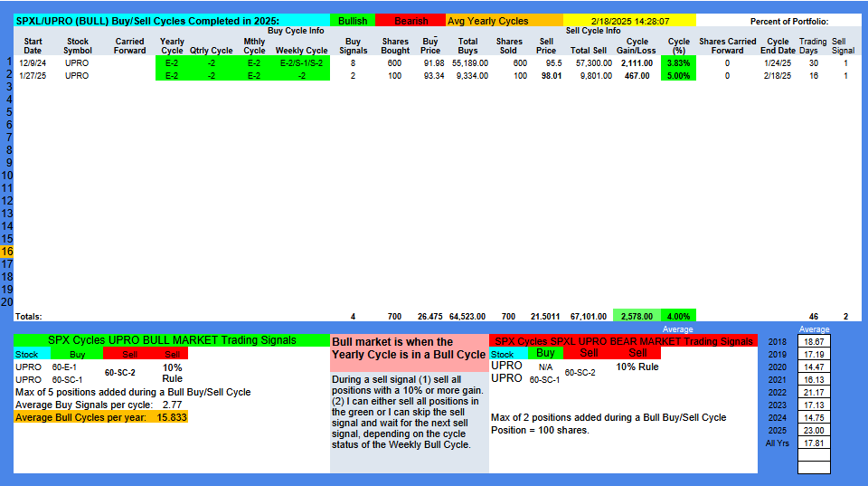
Task: Select the Stock Symbol column header
Action: point(78,45)
